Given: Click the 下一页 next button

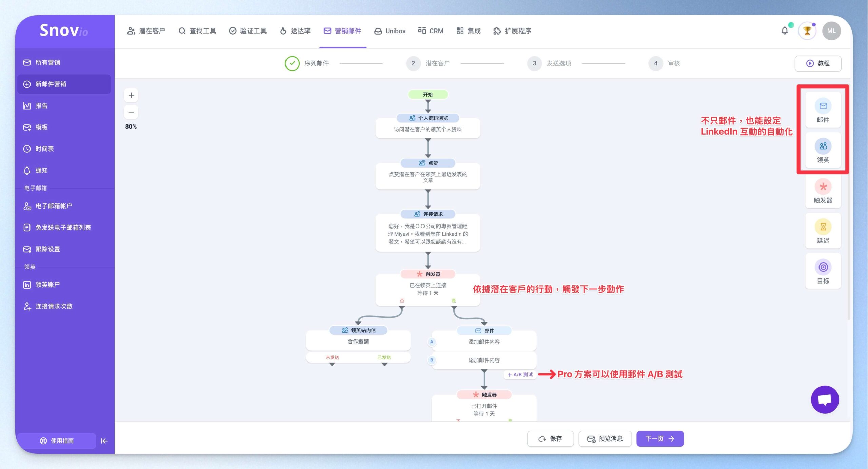Looking at the screenshot, I should (x=659, y=439).
